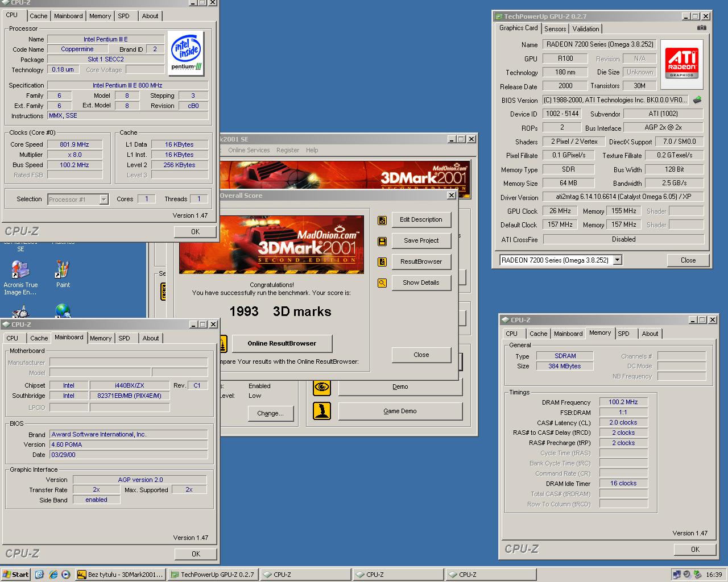Click the Change... button in 3DMark
The height and width of the screenshot is (582, 728).
[x=270, y=413]
